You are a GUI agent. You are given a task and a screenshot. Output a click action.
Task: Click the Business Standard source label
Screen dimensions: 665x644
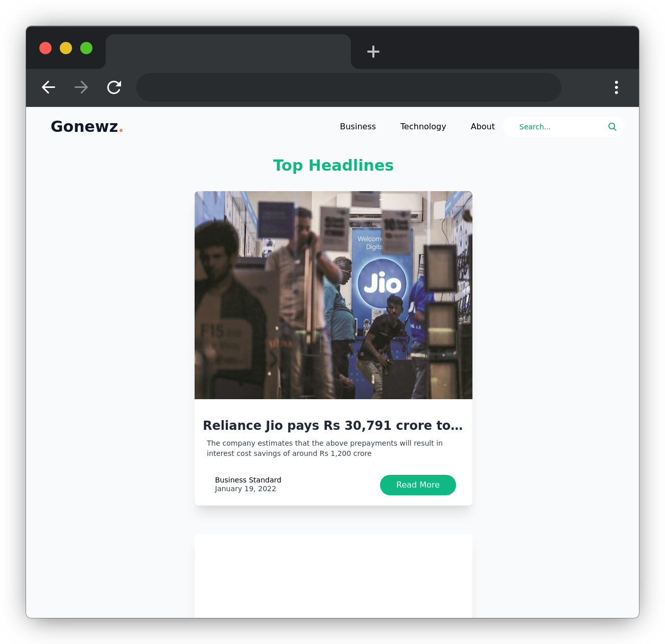click(x=248, y=480)
